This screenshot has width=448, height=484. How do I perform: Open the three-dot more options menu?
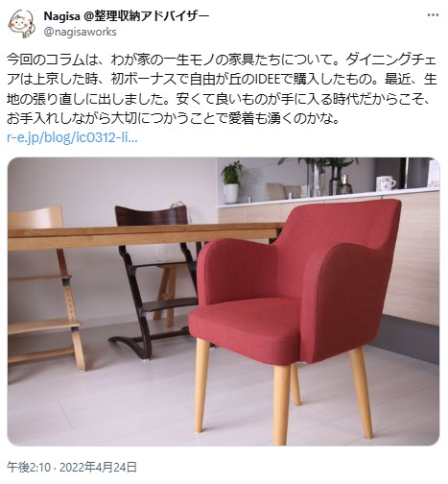click(433, 14)
